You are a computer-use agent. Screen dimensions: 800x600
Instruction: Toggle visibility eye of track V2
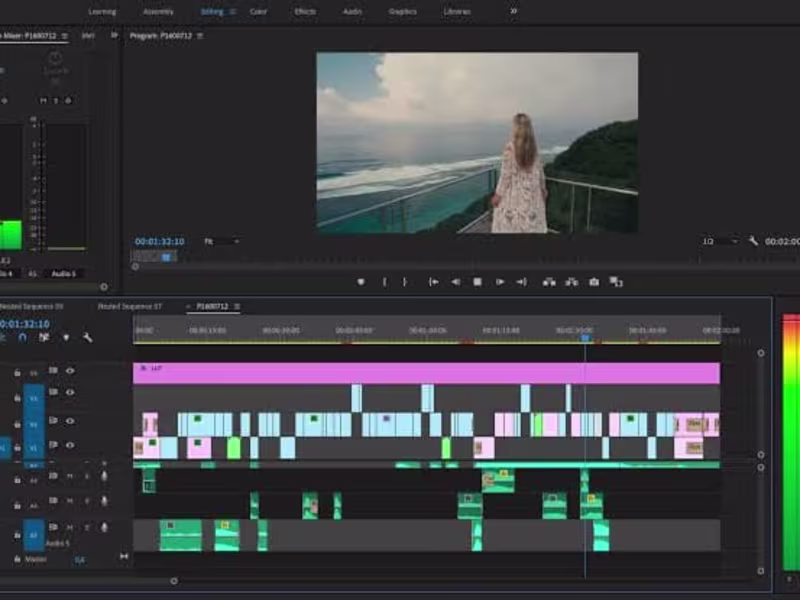coord(70,421)
